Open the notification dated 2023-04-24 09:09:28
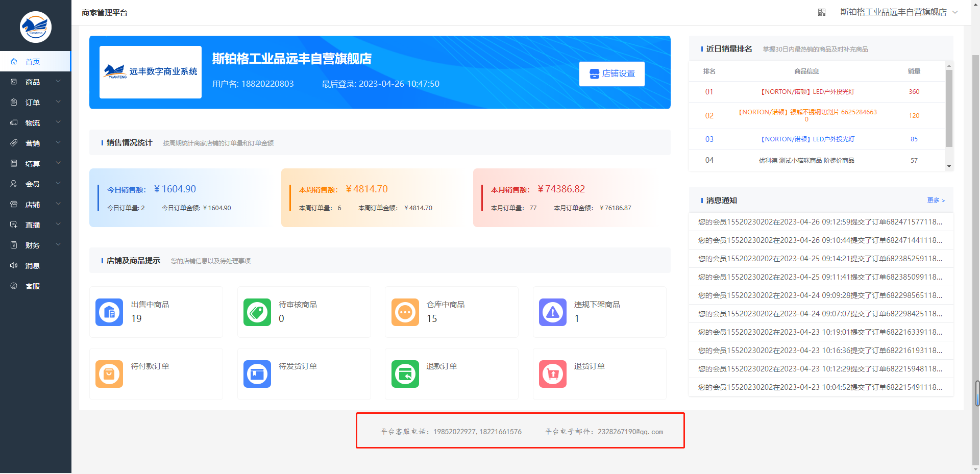This screenshot has width=980, height=474. (x=821, y=295)
